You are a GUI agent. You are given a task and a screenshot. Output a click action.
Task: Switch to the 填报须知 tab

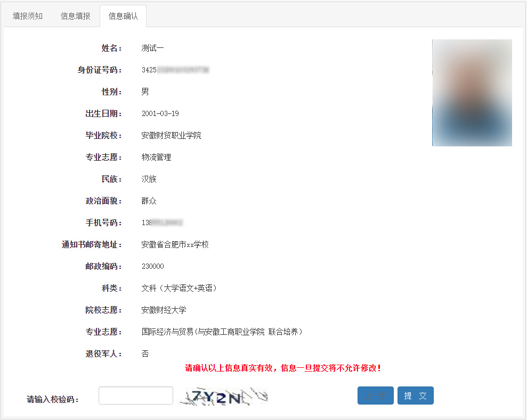point(27,16)
